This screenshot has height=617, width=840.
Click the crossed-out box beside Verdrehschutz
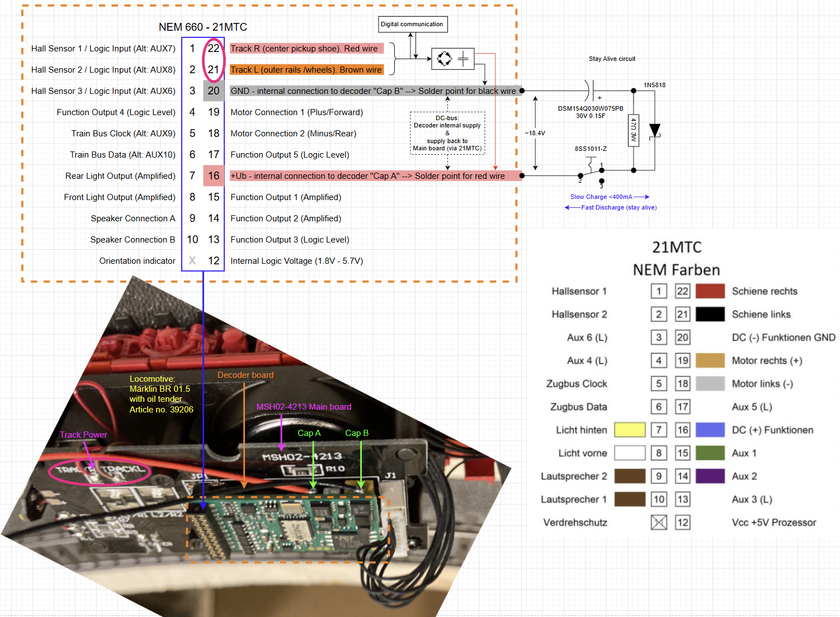(659, 523)
